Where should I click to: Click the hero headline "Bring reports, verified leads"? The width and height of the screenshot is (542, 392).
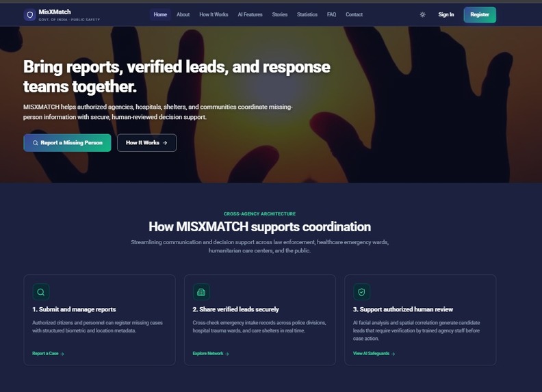click(177, 77)
